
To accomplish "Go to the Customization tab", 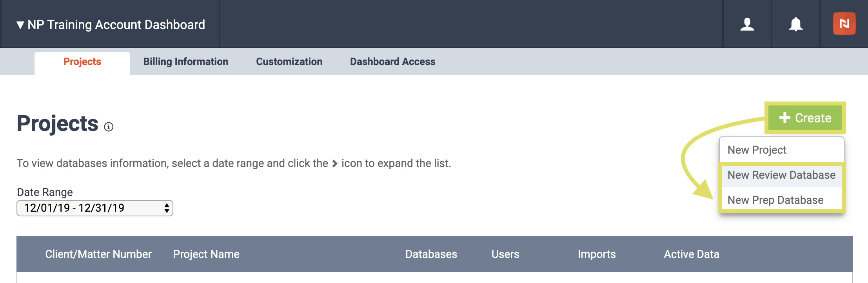I will tap(289, 62).
